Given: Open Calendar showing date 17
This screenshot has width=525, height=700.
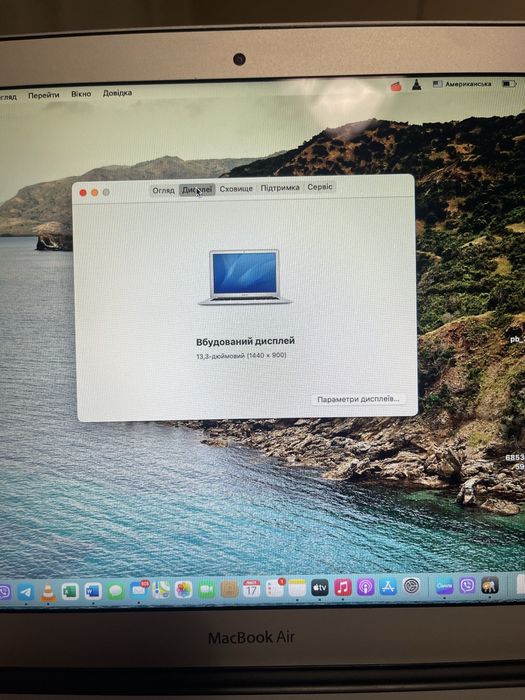Looking at the screenshot, I should [252, 589].
